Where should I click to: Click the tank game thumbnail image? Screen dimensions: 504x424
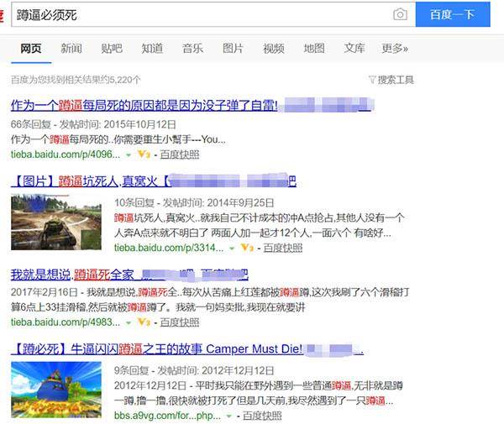(x=57, y=222)
